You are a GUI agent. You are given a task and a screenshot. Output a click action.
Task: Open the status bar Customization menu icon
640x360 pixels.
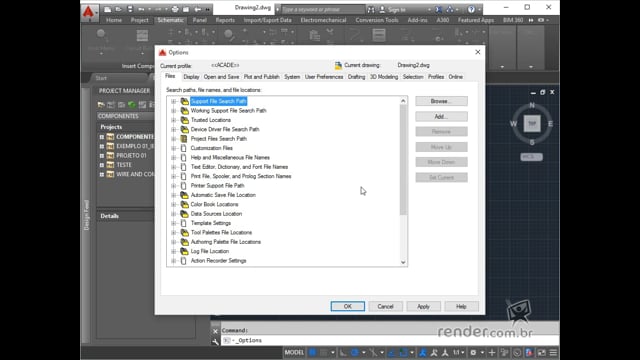553,353
